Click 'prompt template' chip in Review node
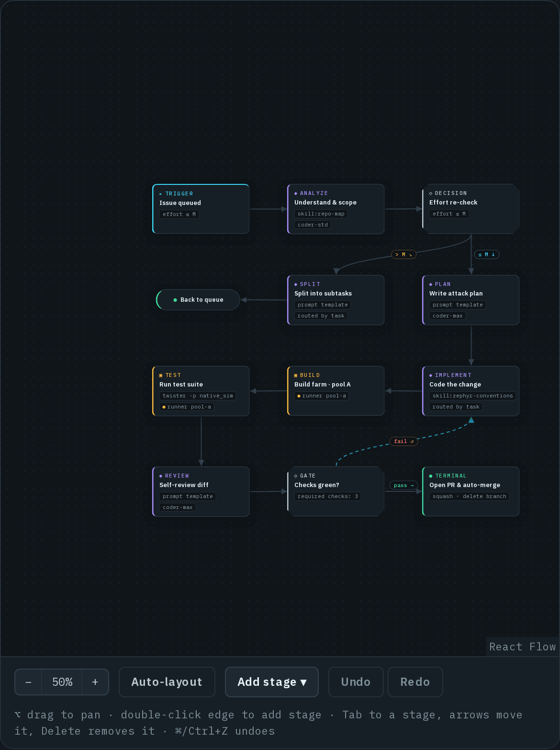 pos(188,497)
